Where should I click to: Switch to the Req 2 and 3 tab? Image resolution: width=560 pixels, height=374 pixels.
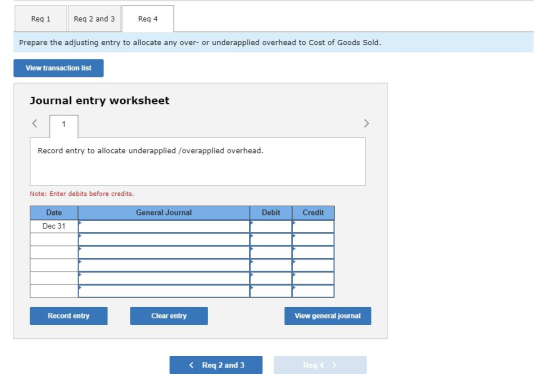click(94, 19)
